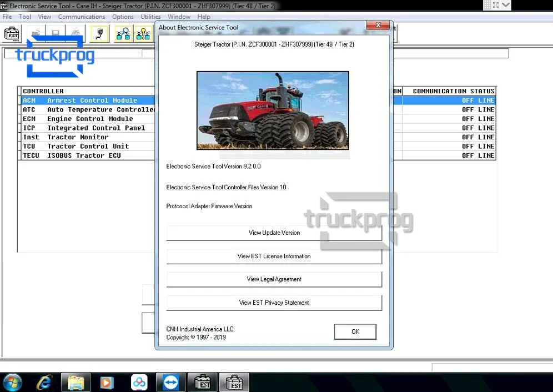Click the controller network magnifier toolbar icon
Image resolution: width=553 pixels, height=392 pixels.
(x=123, y=34)
